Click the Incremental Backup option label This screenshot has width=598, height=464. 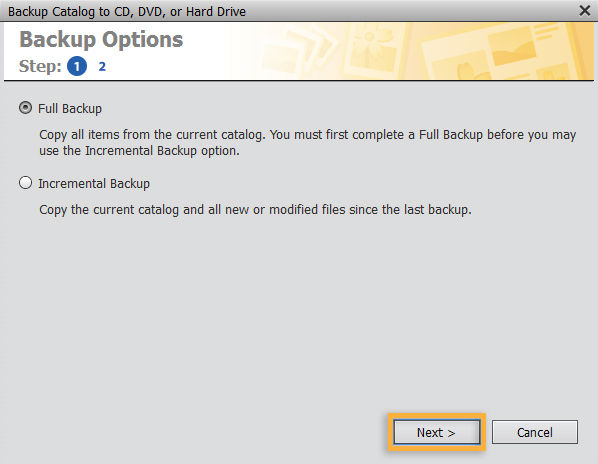[94, 184]
